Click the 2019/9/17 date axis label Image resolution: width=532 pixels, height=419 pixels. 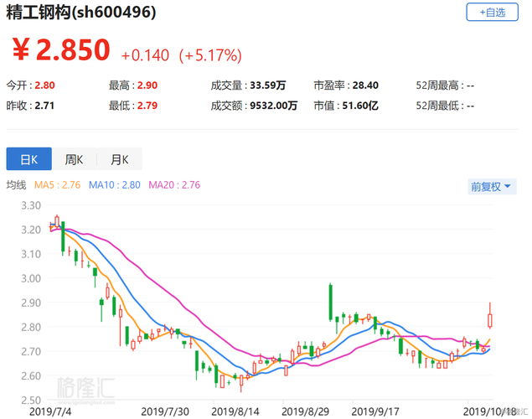375,411
